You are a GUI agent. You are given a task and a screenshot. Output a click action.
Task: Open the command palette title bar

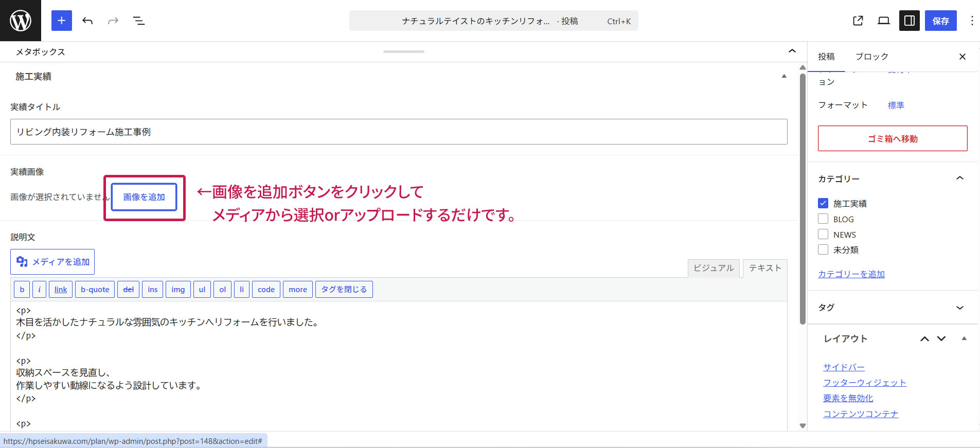coord(494,21)
